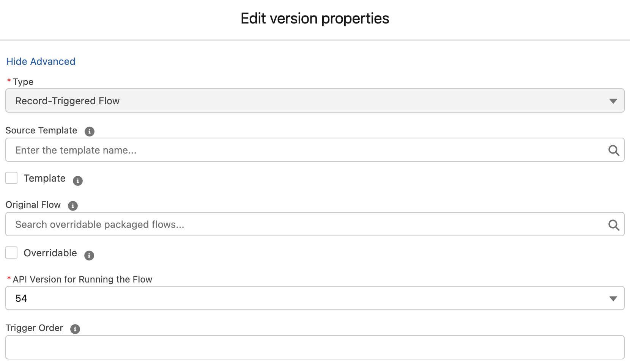Check the Overridable checkbox

[x=11, y=253]
